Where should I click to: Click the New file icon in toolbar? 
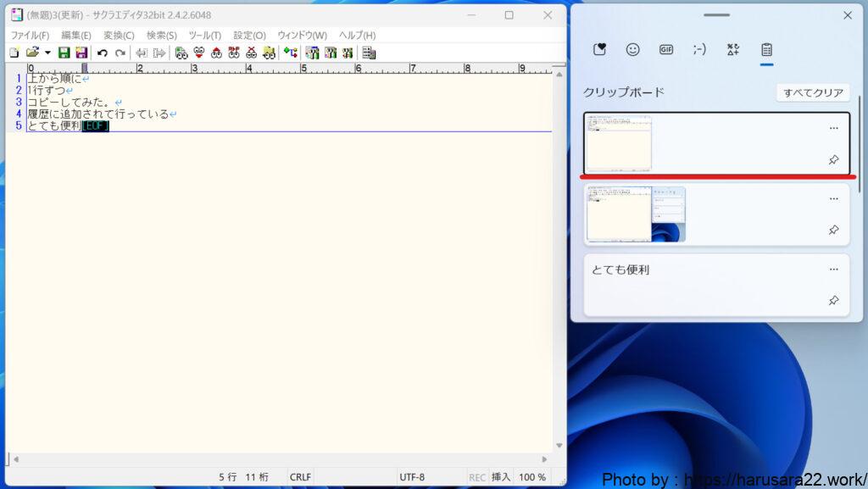pyautogui.click(x=14, y=53)
